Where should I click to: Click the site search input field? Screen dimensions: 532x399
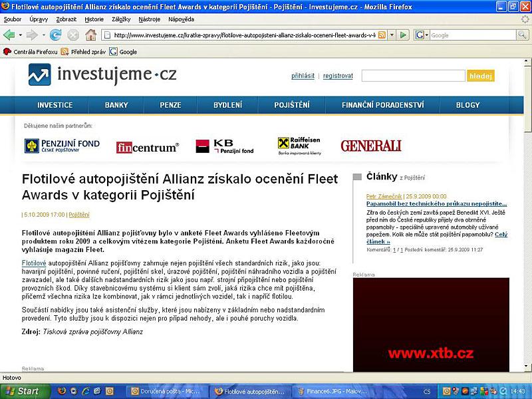coord(413,76)
